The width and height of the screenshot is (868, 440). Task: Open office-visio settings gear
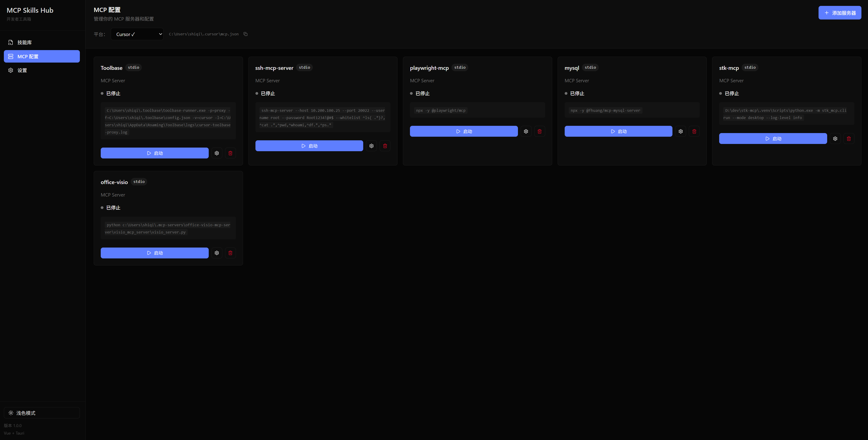[217, 253]
